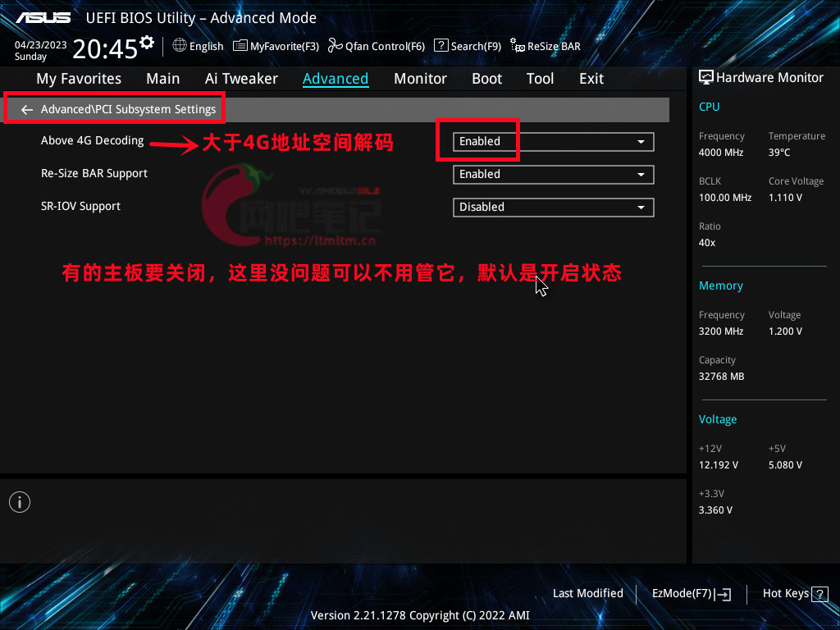Click the ASUS logo
Viewport: 840px width, 630px height.
click(43, 18)
